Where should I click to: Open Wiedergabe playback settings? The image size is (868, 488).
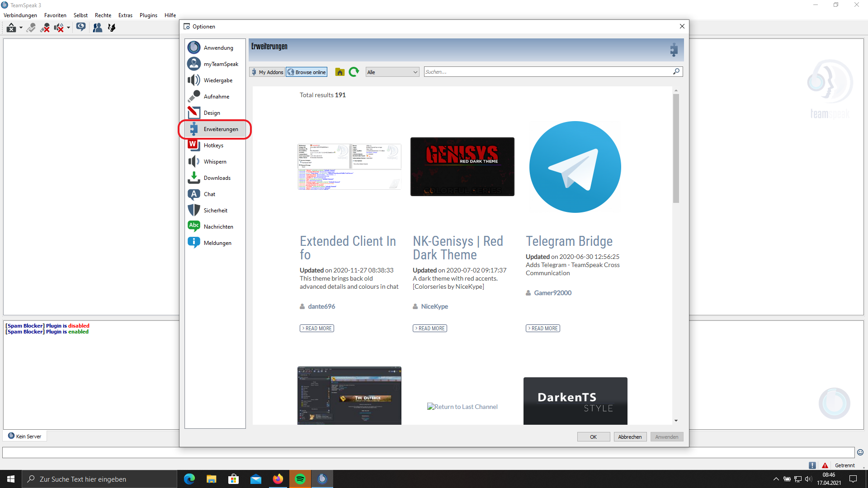click(215, 80)
